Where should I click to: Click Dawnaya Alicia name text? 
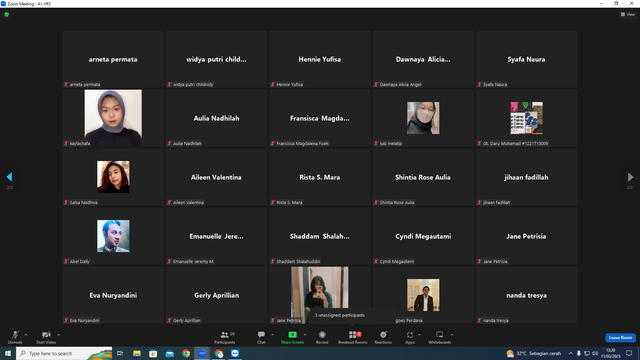[423, 59]
